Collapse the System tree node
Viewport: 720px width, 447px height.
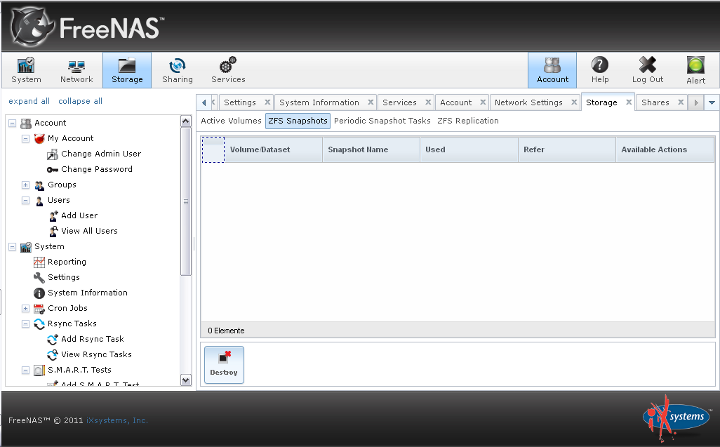pos(12,247)
